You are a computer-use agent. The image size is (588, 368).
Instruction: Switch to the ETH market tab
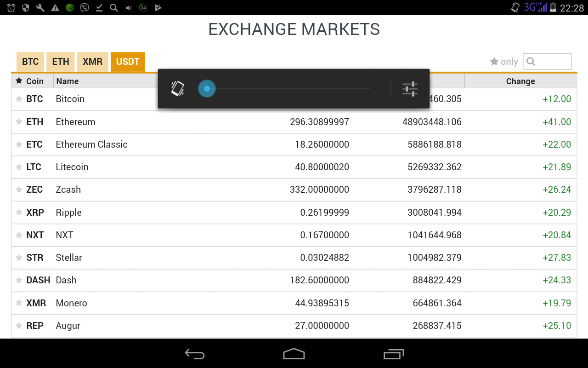(61, 62)
